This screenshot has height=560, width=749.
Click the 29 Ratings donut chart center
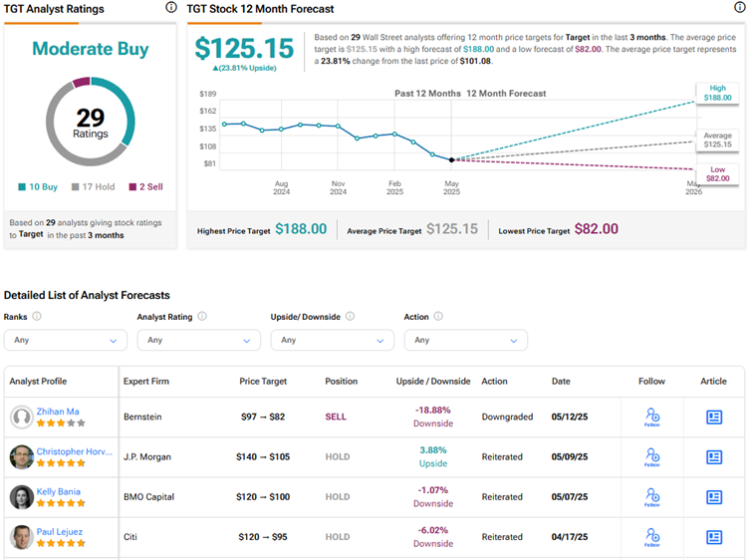click(91, 123)
